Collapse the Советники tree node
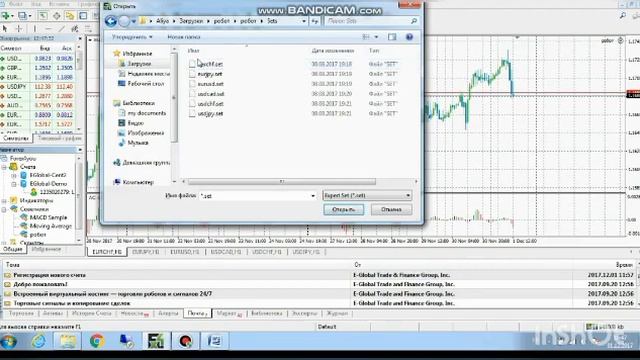640x360 pixels. (x=4, y=209)
